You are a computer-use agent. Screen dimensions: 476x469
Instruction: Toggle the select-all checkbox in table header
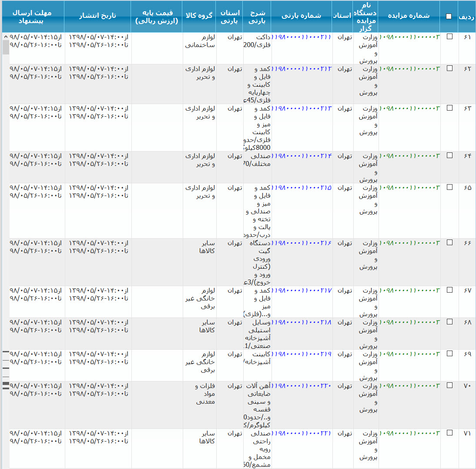pos(449,17)
